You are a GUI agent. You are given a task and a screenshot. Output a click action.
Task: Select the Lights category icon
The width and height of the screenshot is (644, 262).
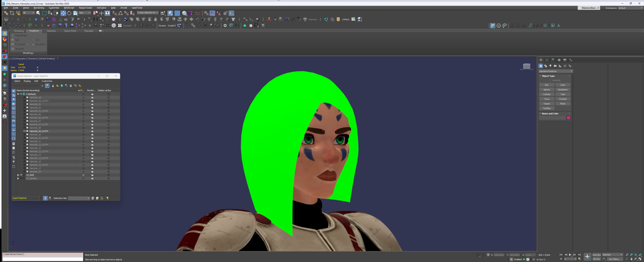point(550,66)
